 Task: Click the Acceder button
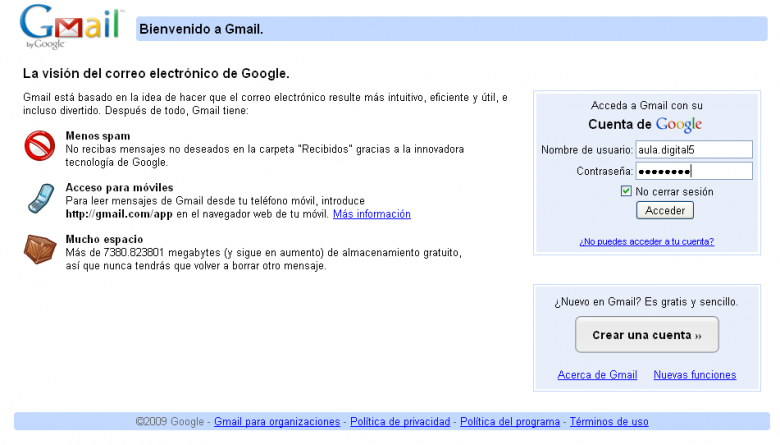[x=665, y=210]
